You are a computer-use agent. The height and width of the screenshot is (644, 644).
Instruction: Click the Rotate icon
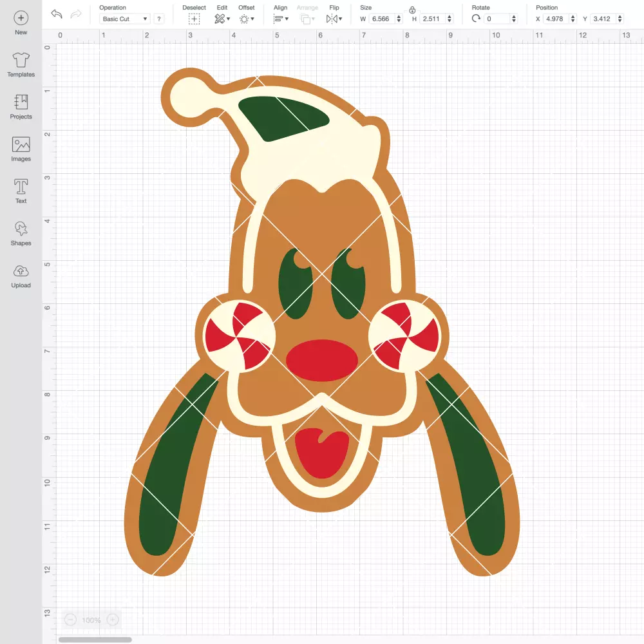(476, 19)
